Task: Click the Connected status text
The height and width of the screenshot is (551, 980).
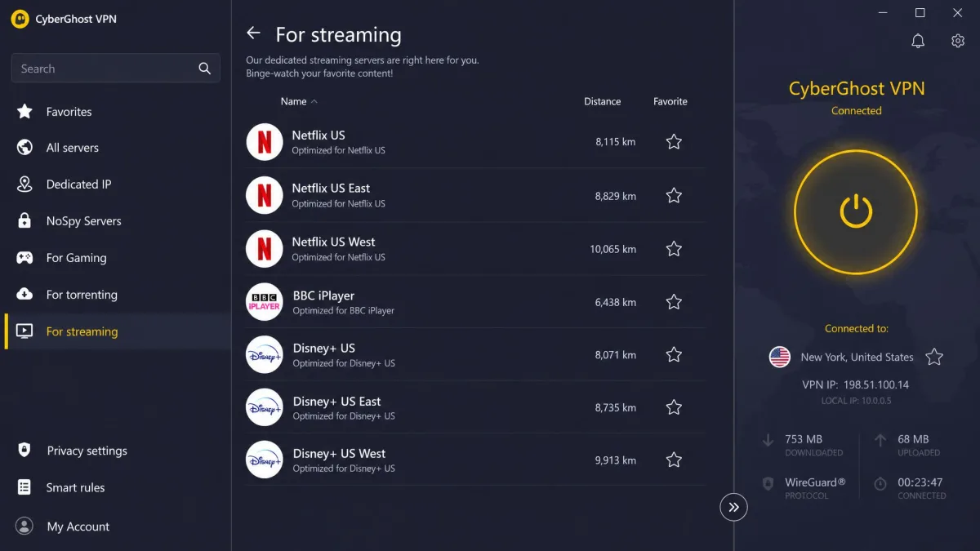Action: (856, 111)
